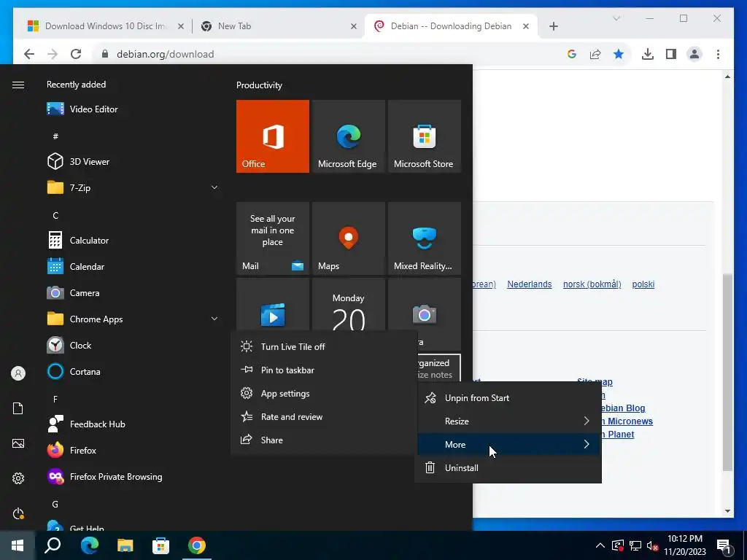The height and width of the screenshot is (560, 747).
Task: Click the muted volume tray icon
Action: [x=653, y=545]
